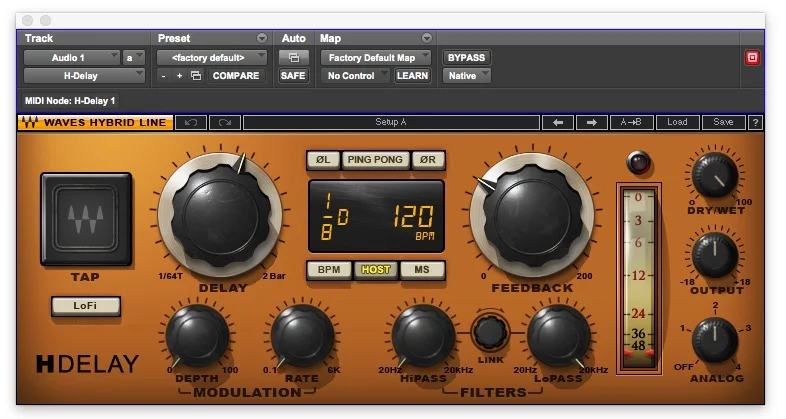Click the red clip LED indicator
The height and width of the screenshot is (419, 786).
639,162
